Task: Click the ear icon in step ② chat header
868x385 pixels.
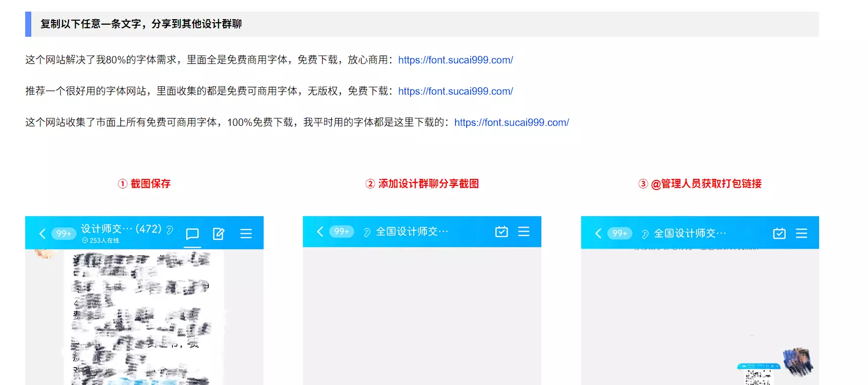Action: pos(367,232)
